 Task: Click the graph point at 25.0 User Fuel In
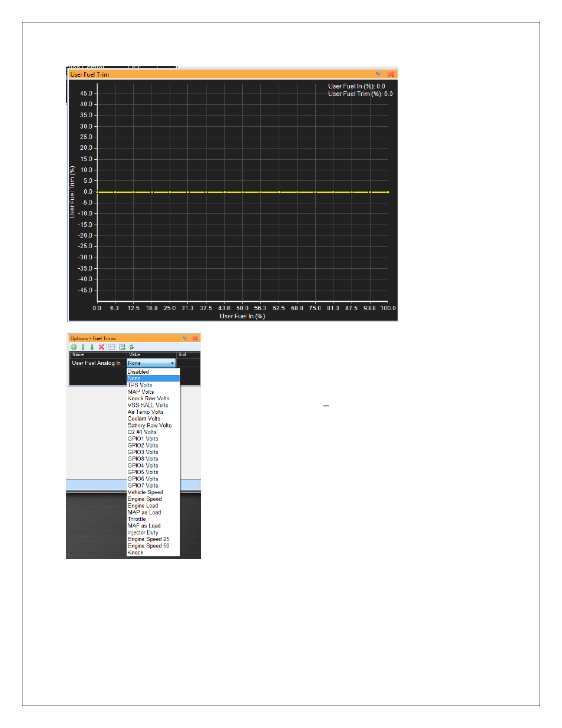point(170,192)
